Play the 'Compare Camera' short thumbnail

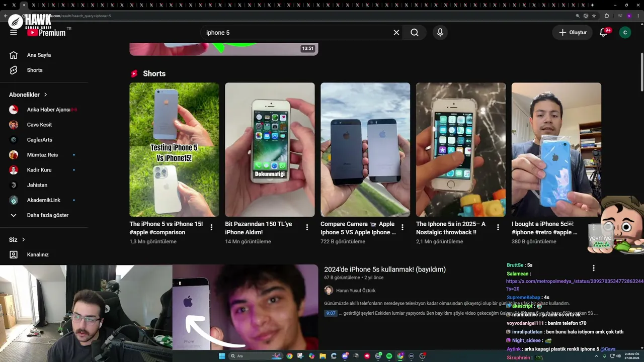[365, 150]
